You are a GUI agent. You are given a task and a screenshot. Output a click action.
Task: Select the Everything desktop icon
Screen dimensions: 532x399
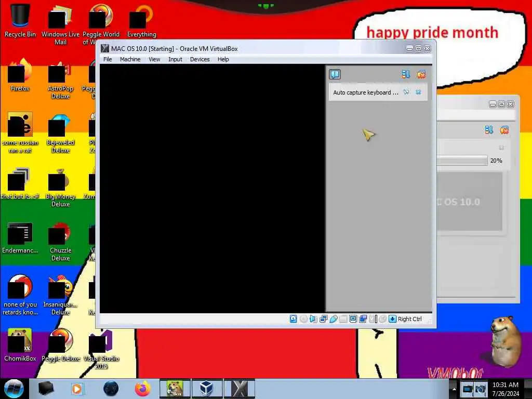coord(141,21)
